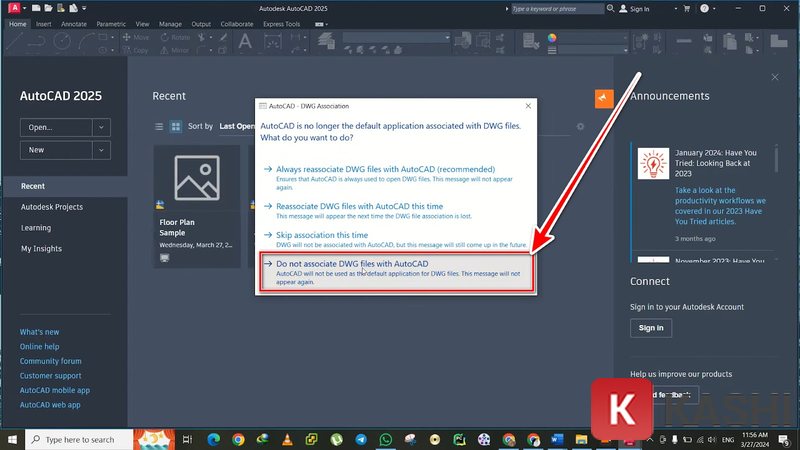Open the Autodesk App Store cart icon

coord(687,8)
